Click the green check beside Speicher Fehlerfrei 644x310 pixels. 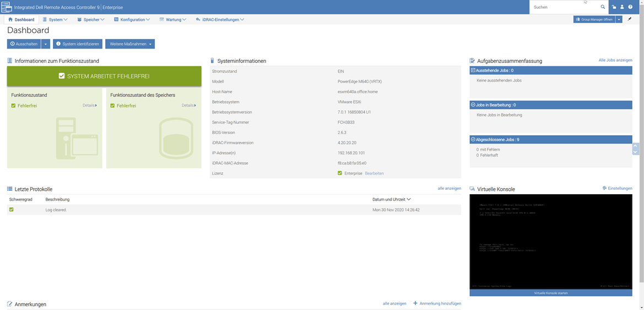(x=112, y=106)
